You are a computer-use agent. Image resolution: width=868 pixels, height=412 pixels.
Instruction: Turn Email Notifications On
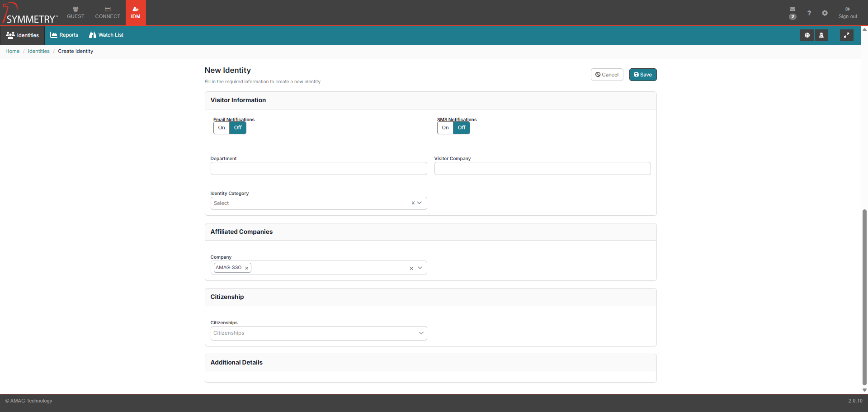[x=222, y=128]
